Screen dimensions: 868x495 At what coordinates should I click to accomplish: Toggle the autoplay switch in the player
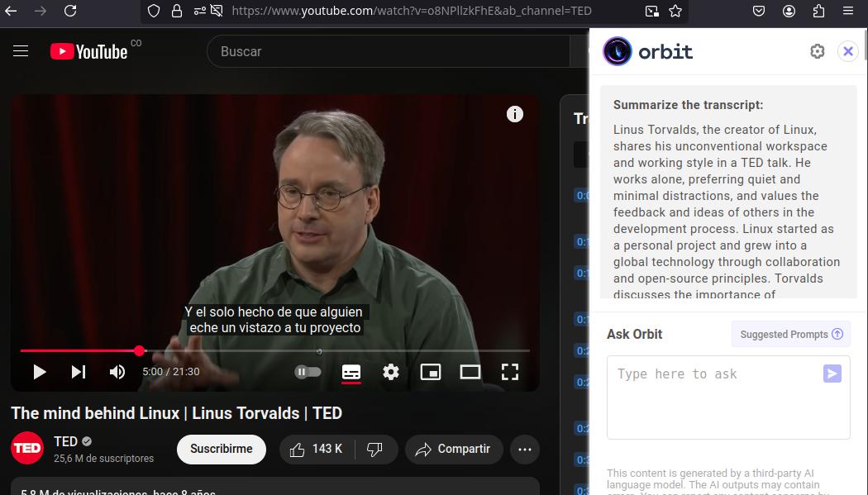pos(308,372)
